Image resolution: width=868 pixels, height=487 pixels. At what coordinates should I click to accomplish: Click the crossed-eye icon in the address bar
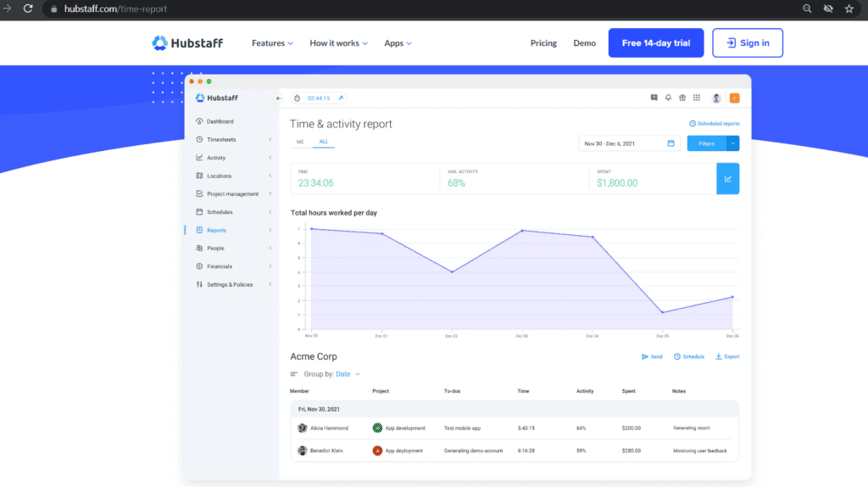pyautogui.click(x=828, y=8)
